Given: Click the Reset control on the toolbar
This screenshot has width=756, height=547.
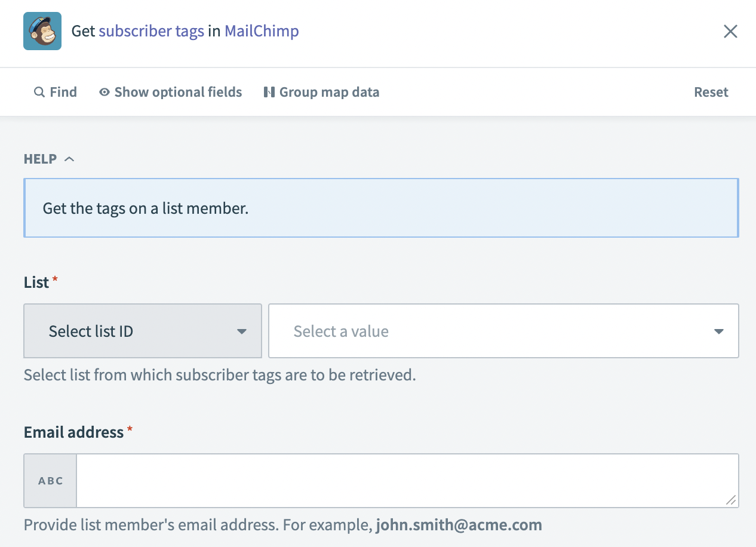Looking at the screenshot, I should [x=711, y=92].
